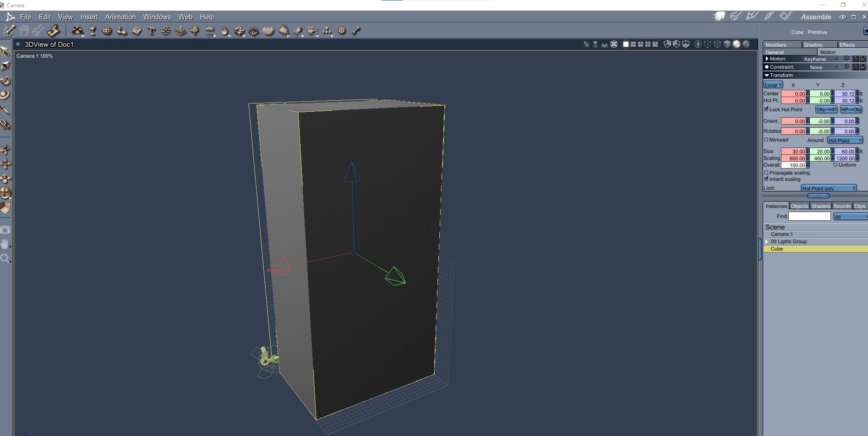Open the Lock Hot Point only dropdown
868x436 pixels.
point(829,188)
